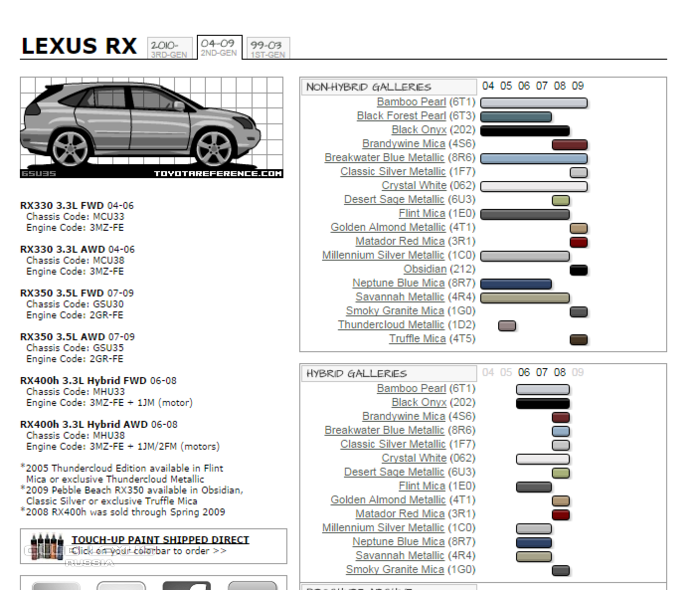
Task: Click Black Onyx hybrid color bar
Action: pos(543,403)
